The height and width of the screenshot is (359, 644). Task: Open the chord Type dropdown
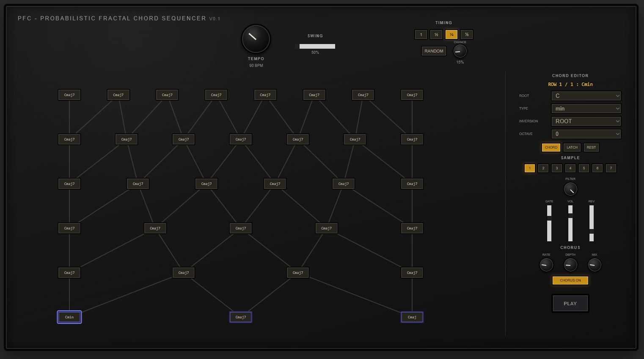pos(586,108)
